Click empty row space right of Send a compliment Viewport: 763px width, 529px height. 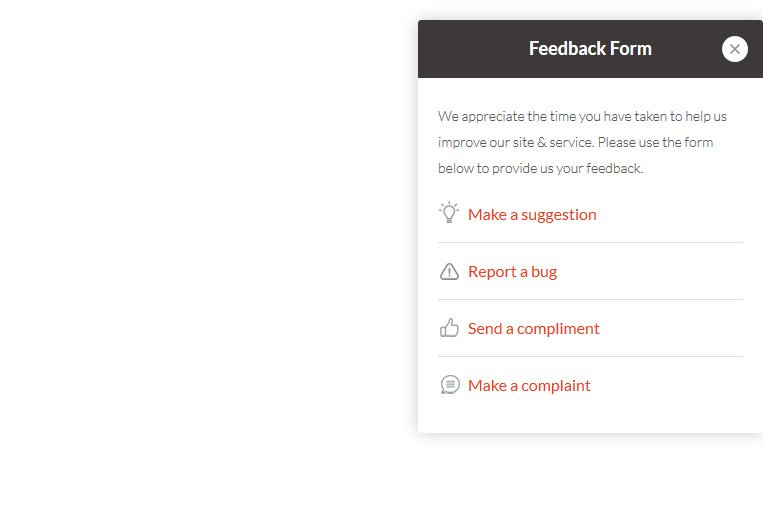672,328
